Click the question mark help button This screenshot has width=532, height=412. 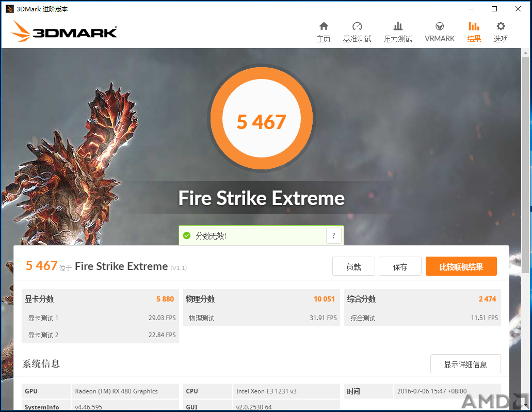click(333, 235)
